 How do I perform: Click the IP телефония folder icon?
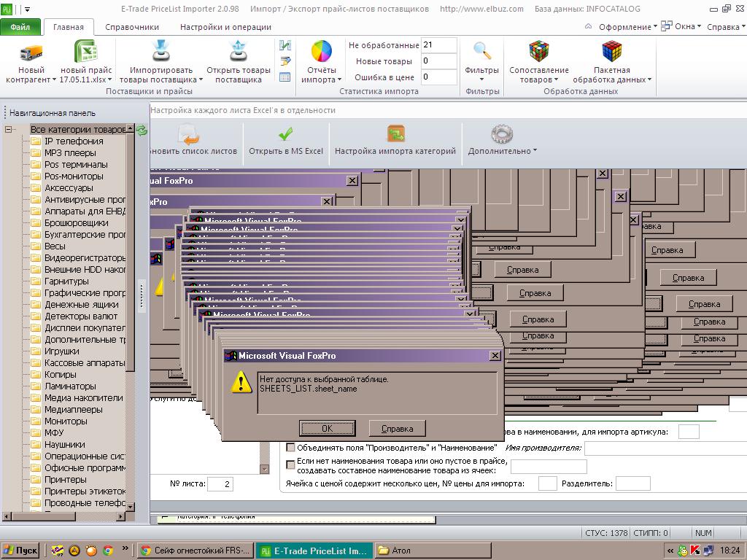click(36, 141)
